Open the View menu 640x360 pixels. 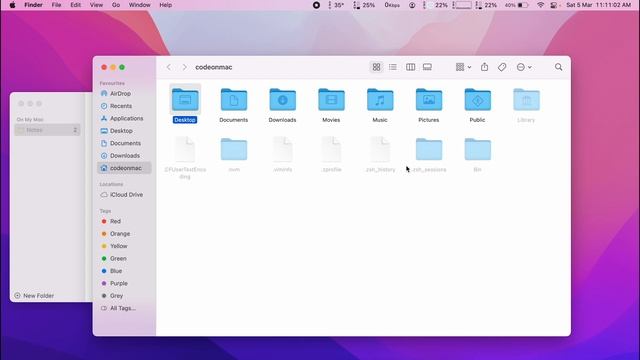[96, 5]
